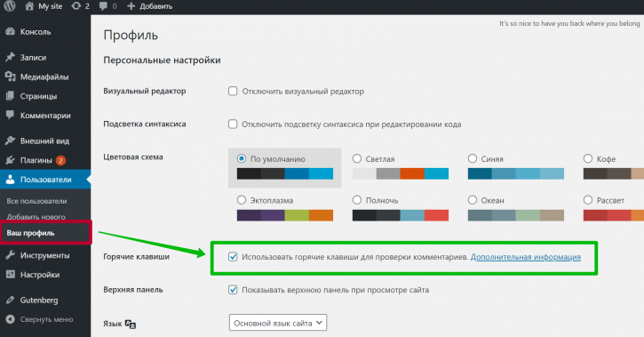Click the Синяя color palette strip

coord(515,173)
